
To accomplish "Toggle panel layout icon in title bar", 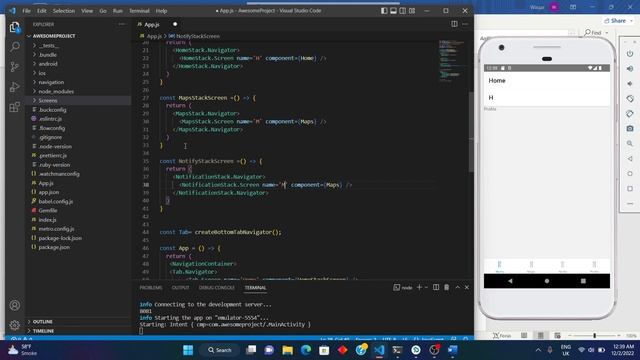I will click(393, 11).
